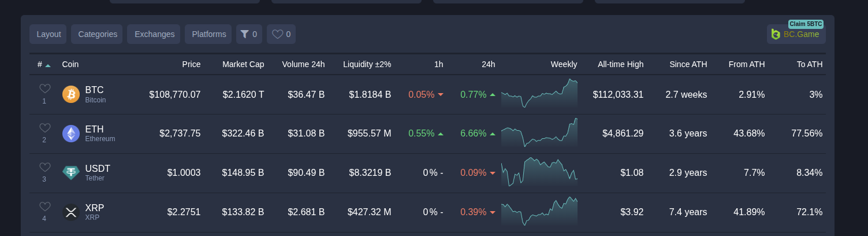Click the BC.Game logo icon

tap(776, 34)
